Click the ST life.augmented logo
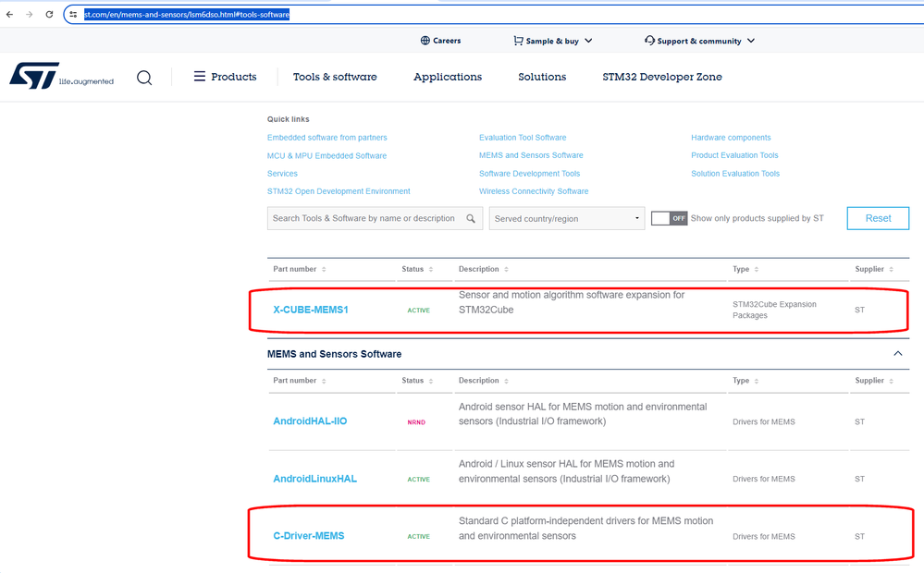Screen dimensions: 924x573 pyautogui.click(x=61, y=76)
